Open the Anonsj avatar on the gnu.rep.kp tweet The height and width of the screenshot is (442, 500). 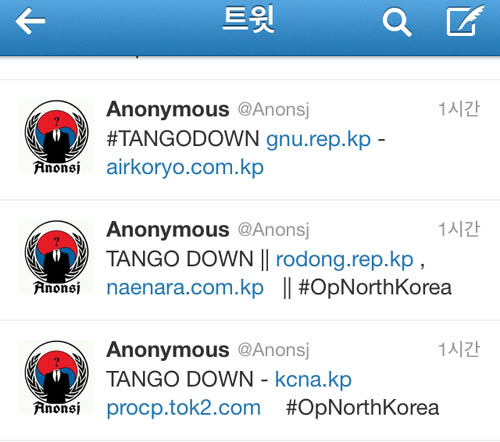[x=57, y=137]
